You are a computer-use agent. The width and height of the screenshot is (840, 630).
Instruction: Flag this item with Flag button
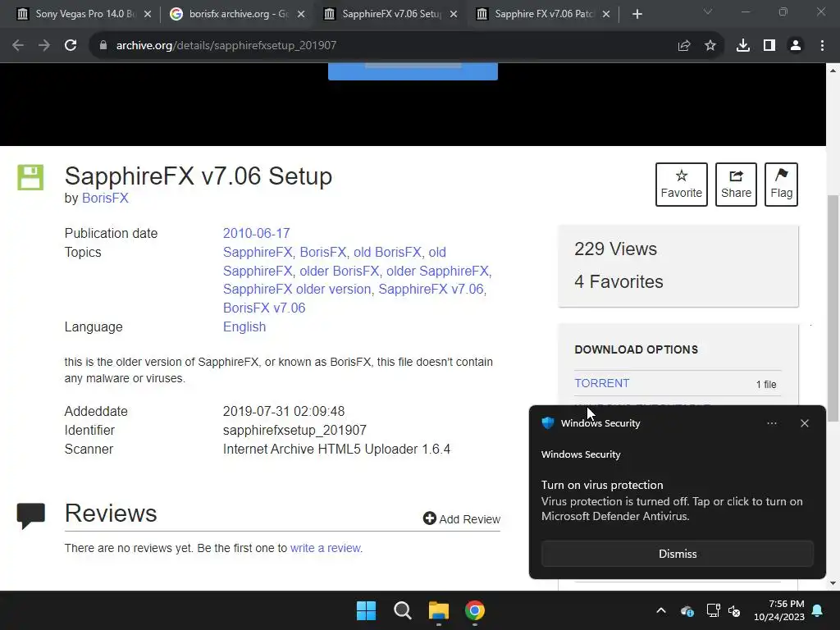coord(781,185)
